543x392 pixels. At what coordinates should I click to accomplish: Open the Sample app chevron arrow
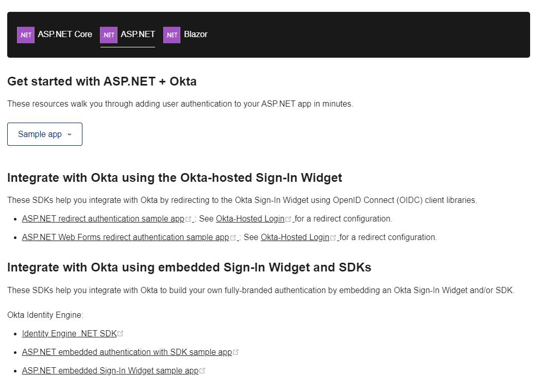69,134
